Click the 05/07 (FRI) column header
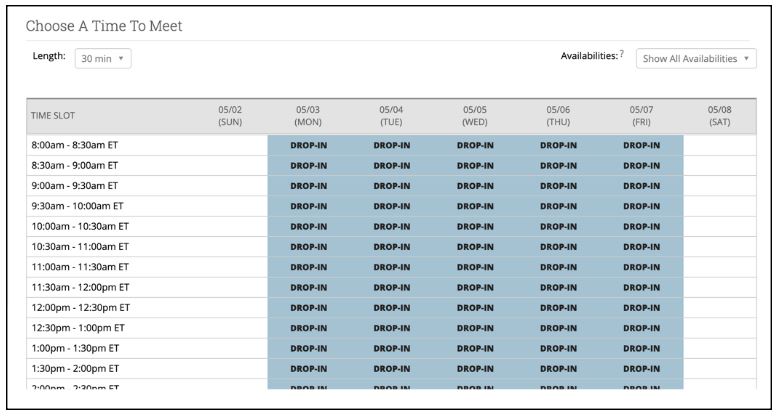The height and width of the screenshot is (419, 784). [641, 115]
